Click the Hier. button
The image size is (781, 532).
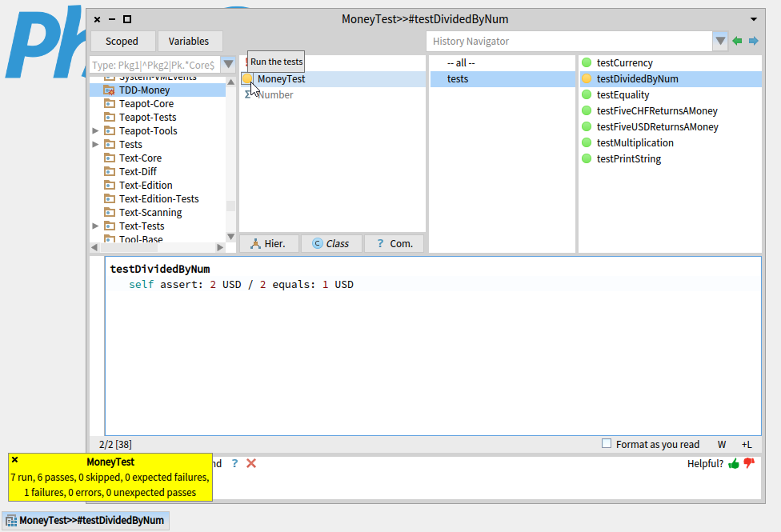pos(270,243)
